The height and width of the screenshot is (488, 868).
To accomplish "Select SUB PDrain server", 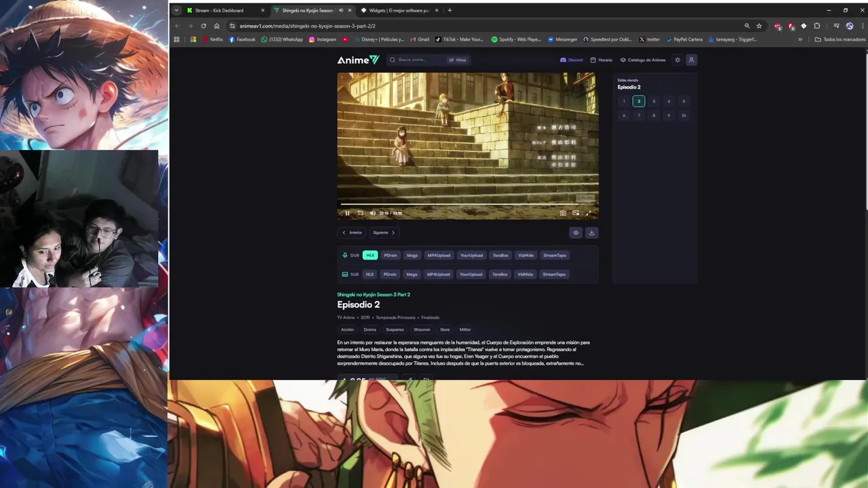I will click(x=390, y=274).
